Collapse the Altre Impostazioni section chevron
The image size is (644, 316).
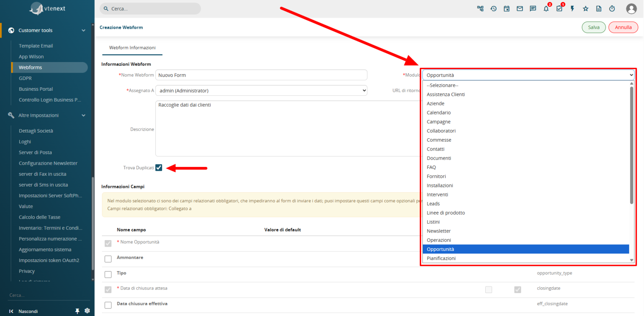click(84, 115)
